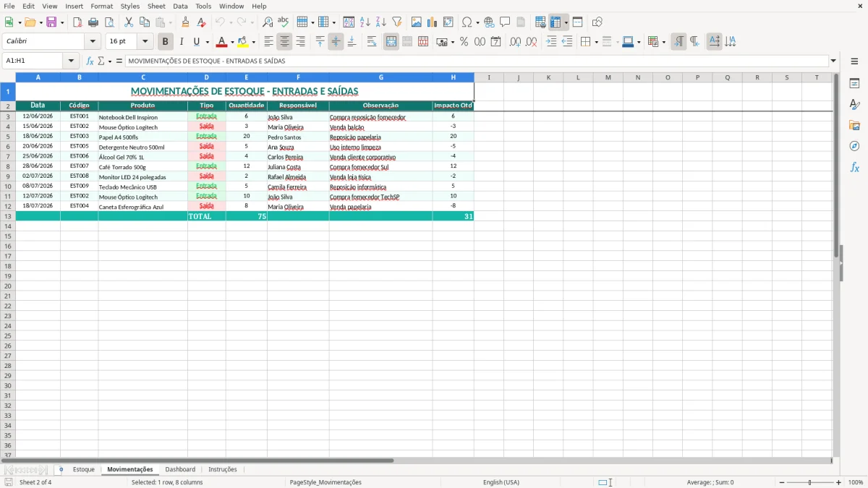The width and height of the screenshot is (868, 488).
Task: Toggle Wrap Text
Action: tap(372, 42)
